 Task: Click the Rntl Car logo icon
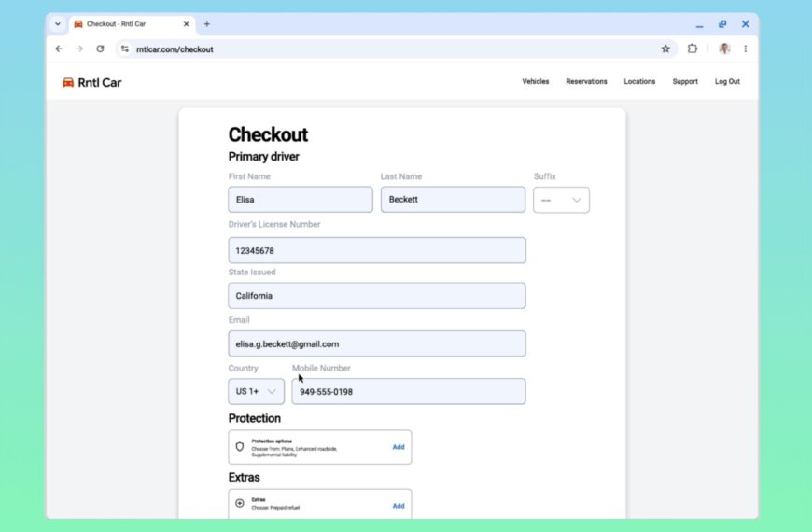pyautogui.click(x=68, y=82)
